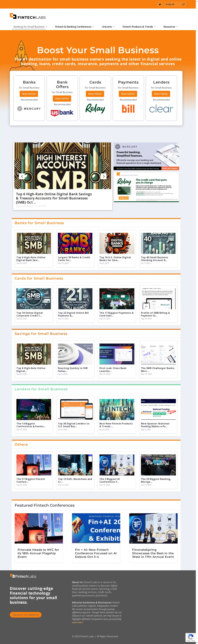Viewport: 198px width, 644px height.
Task: Click the Twitter icon in top bar
Action: coord(160,4)
